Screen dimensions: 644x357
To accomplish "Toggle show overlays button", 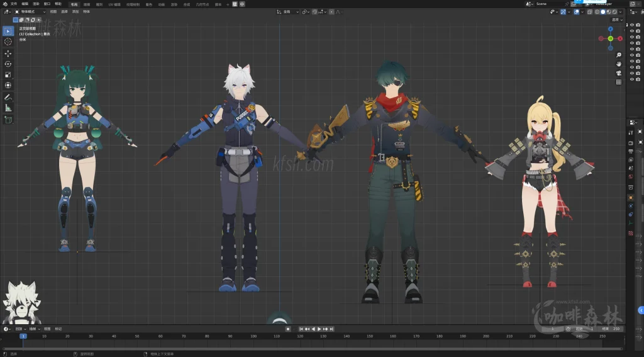I will click(577, 12).
